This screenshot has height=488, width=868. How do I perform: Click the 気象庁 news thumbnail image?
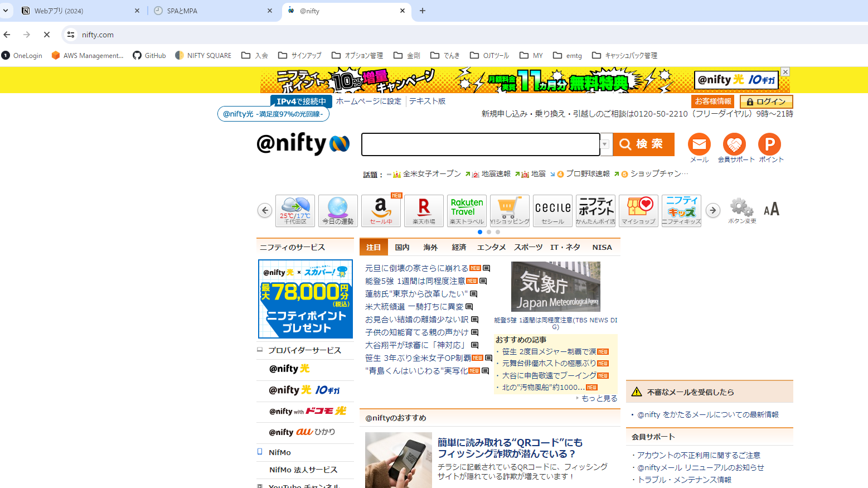[556, 287]
